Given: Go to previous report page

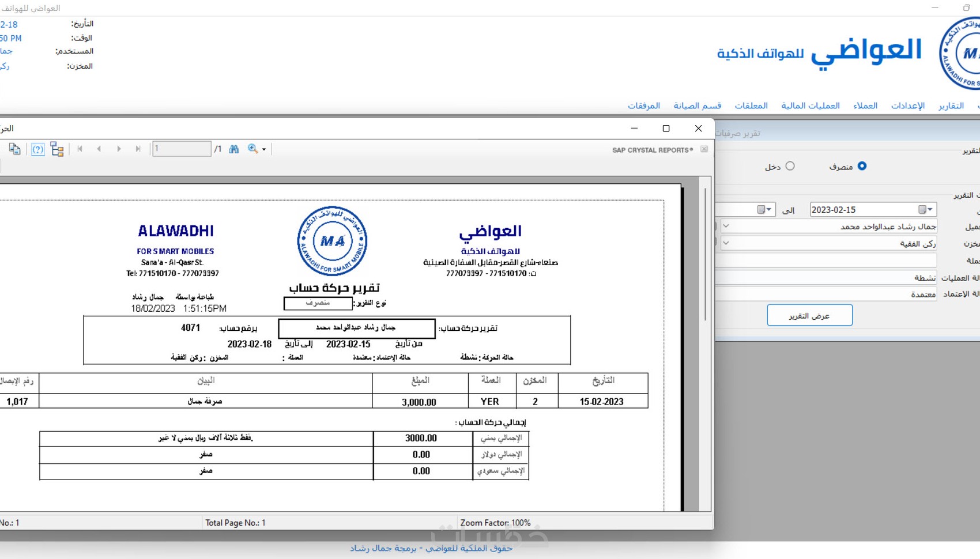Looking at the screenshot, I should click(99, 149).
